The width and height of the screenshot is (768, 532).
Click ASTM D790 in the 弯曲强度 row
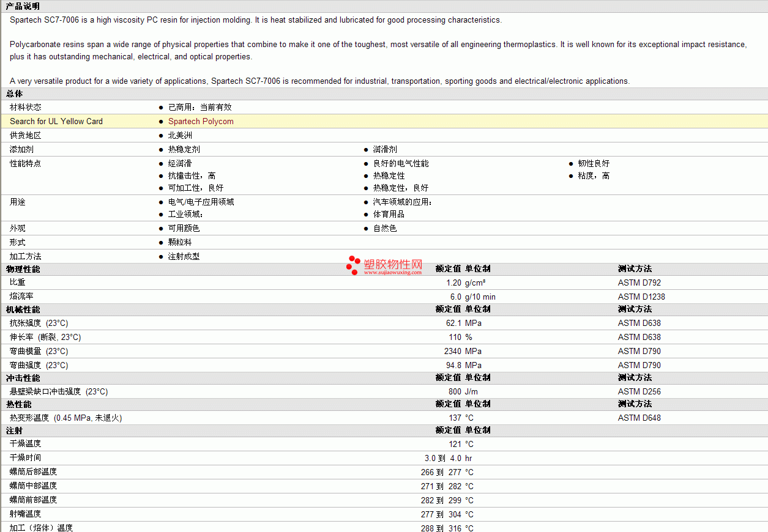639,365
